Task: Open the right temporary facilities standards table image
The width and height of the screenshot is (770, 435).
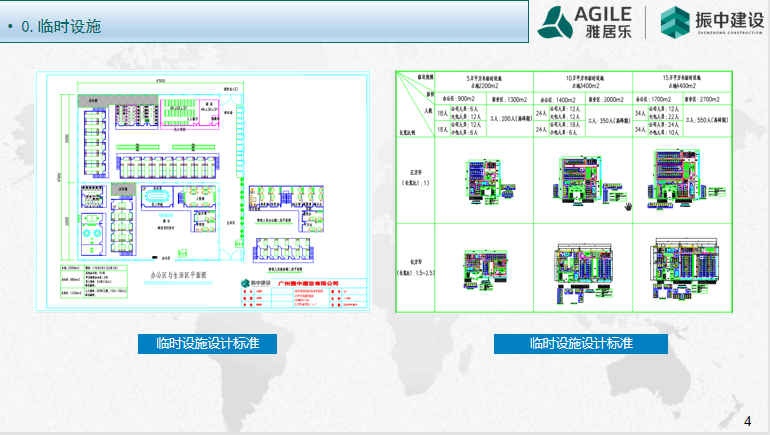Action: tap(564, 191)
